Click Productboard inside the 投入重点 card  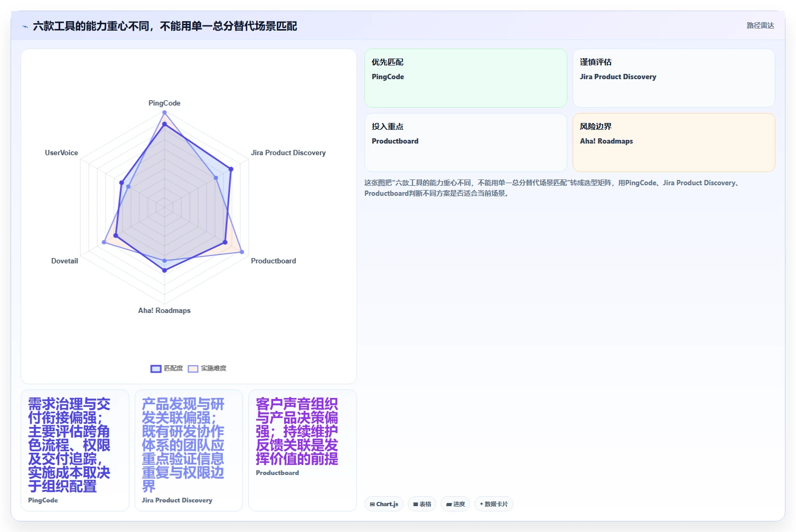click(x=395, y=141)
